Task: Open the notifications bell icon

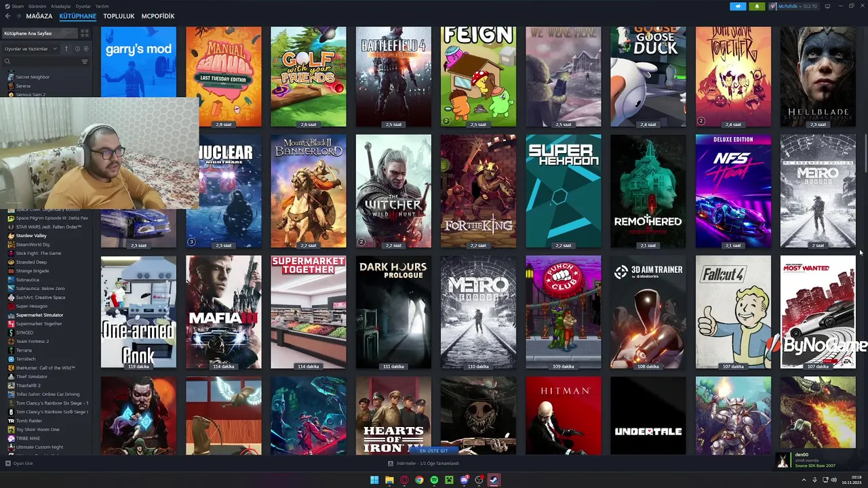Action: tap(757, 6)
